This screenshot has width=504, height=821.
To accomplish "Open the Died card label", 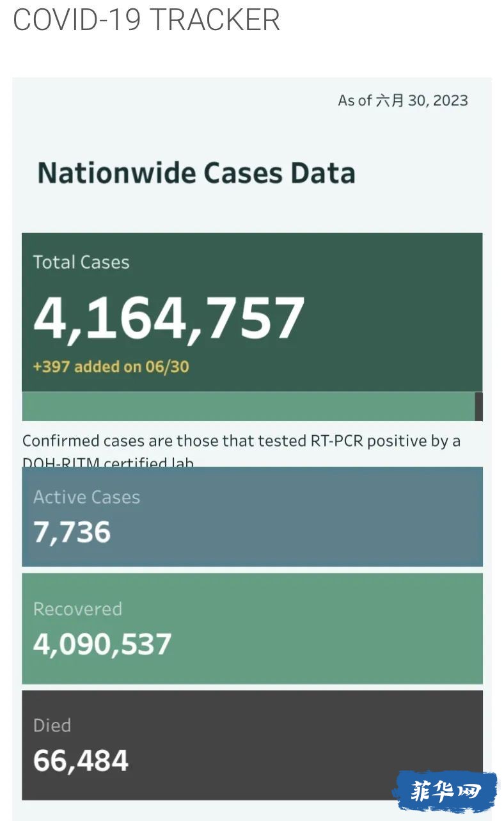I will tap(52, 726).
